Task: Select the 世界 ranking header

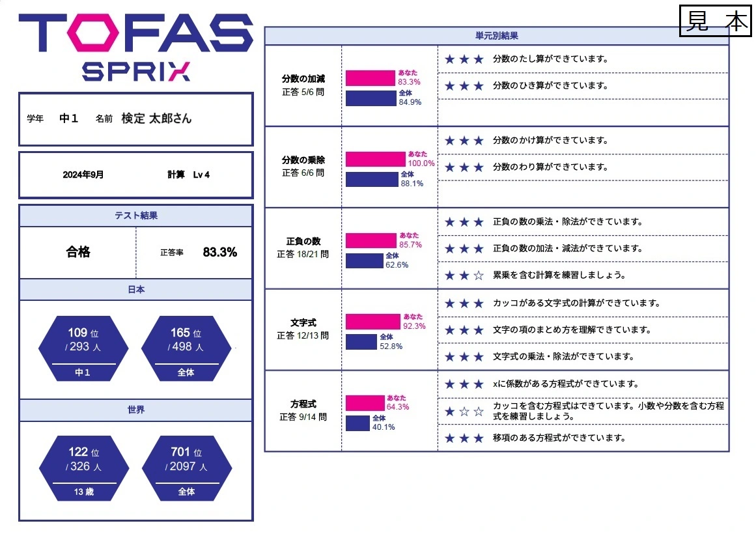Action: [x=135, y=410]
